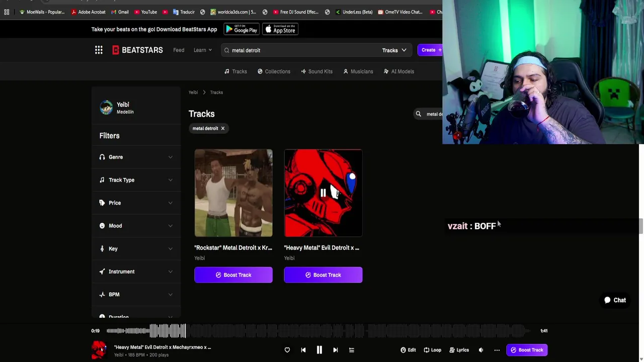Open the MoeWalls bookmark
The width and height of the screenshot is (644, 362).
click(42, 12)
